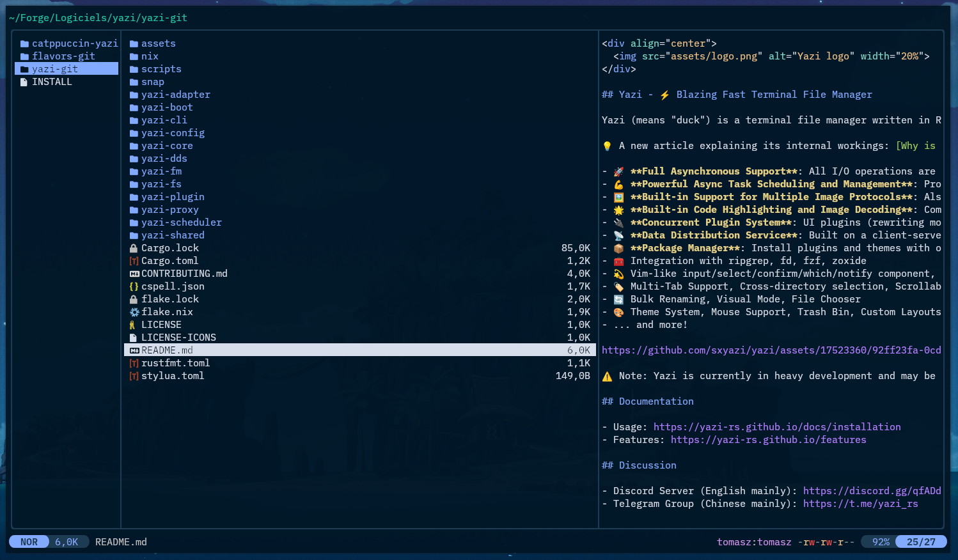
Task: Click the 1,9K size of flake.nix
Action: [579, 312]
